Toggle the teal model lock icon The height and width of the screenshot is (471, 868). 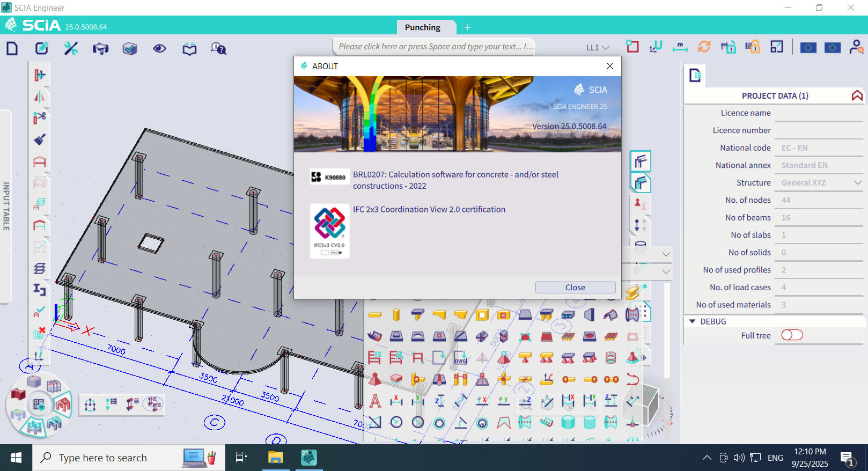pyautogui.click(x=728, y=47)
